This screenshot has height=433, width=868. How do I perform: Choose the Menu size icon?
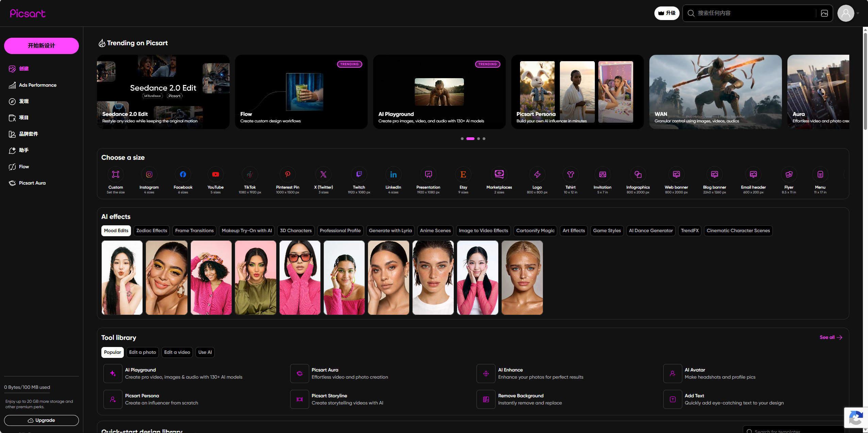coord(820,174)
